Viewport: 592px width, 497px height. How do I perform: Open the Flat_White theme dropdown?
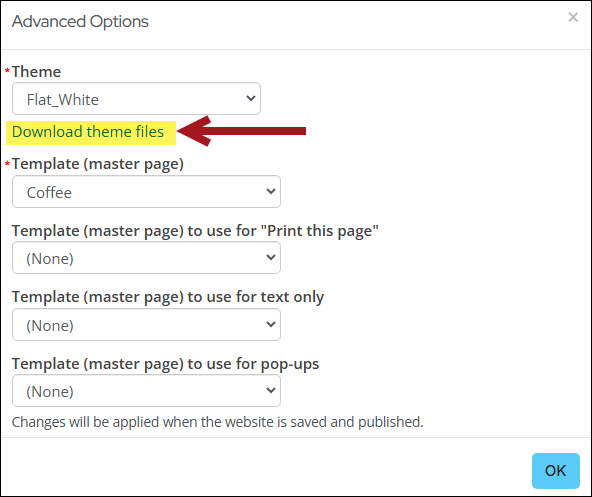pos(136,99)
